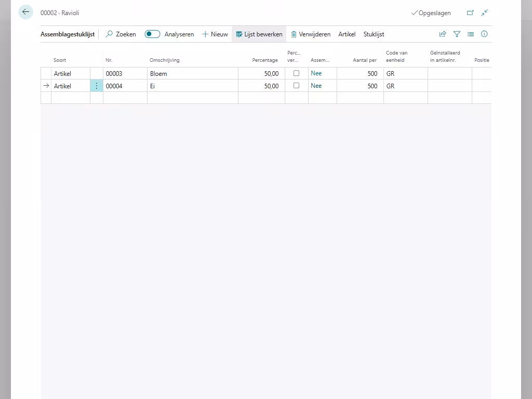This screenshot has height=399, width=532.
Task: Click the Omschrijving column header
Action: click(x=165, y=60)
